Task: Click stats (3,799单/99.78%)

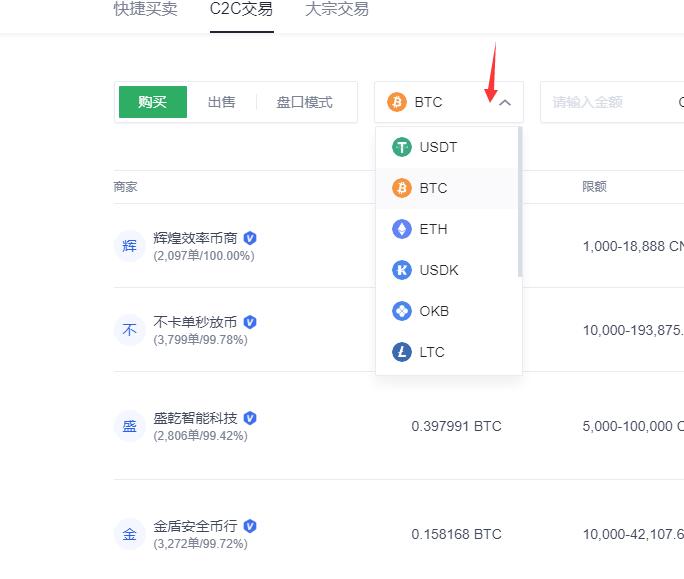Action: click(200, 340)
